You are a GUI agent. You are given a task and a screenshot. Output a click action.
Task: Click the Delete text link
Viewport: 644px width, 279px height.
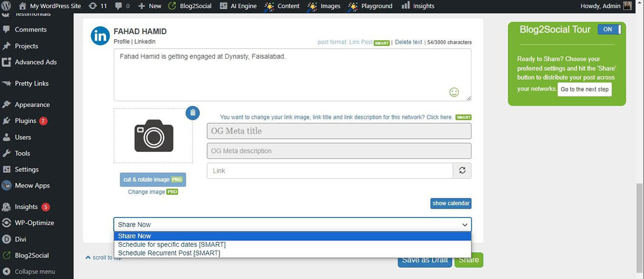408,42
